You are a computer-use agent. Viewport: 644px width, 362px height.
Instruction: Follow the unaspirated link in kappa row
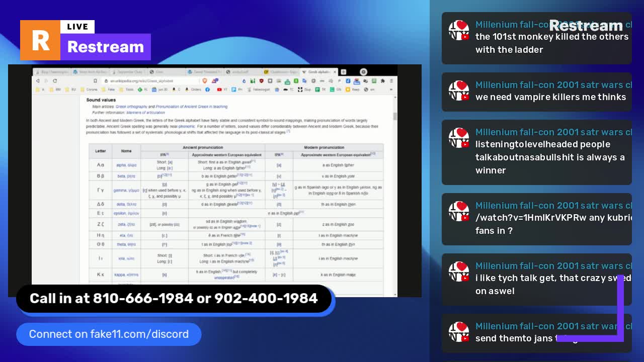tap(224, 278)
